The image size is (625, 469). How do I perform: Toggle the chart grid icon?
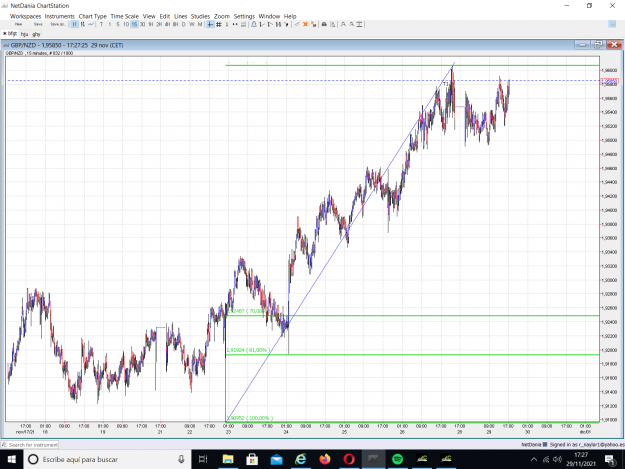click(x=219, y=24)
